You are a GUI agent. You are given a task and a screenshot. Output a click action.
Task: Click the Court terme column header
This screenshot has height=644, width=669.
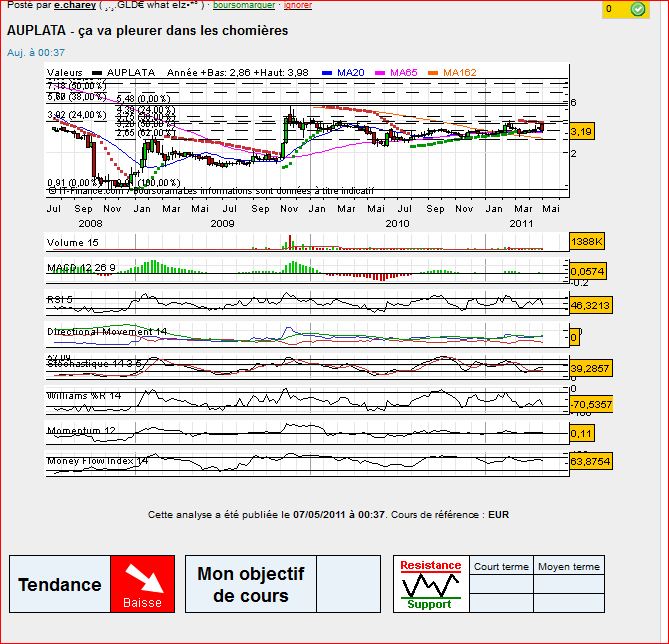point(501,566)
